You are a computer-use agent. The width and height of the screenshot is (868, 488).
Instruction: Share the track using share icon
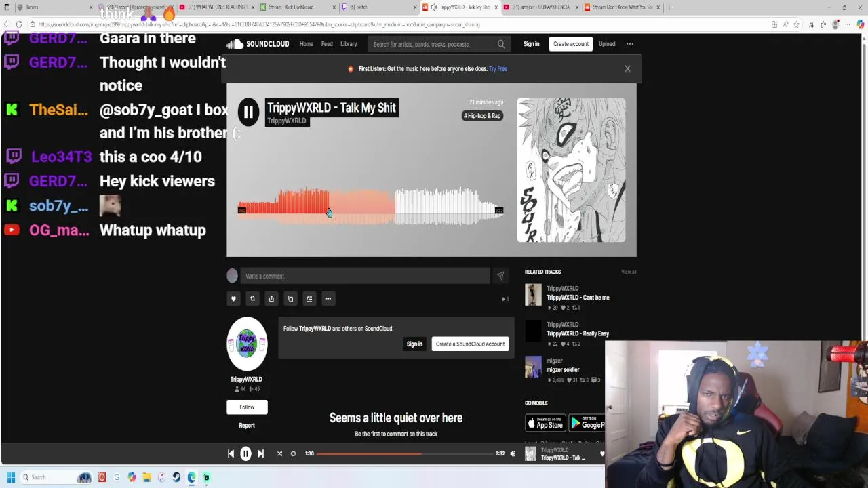pyautogui.click(x=271, y=299)
